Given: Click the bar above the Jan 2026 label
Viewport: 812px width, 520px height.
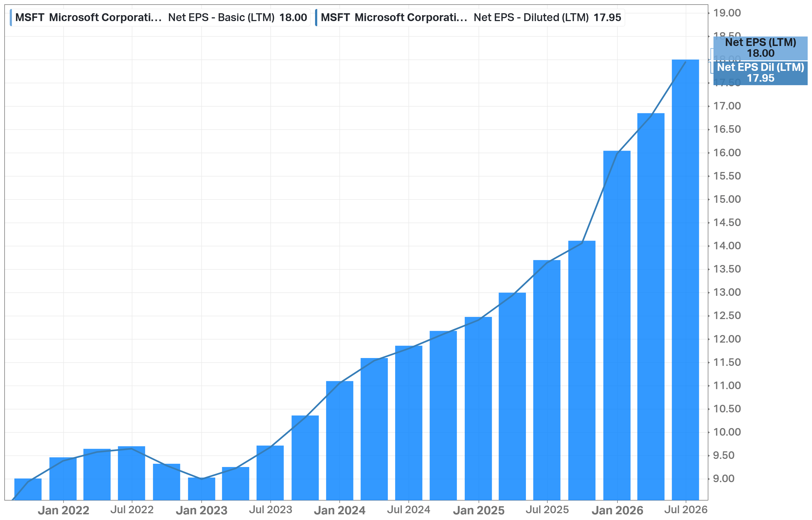Looking at the screenshot, I should [x=617, y=325].
